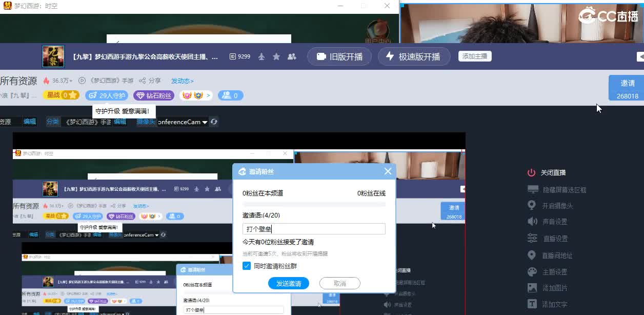Favorite the channel with the main header star icon

tap(276, 56)
